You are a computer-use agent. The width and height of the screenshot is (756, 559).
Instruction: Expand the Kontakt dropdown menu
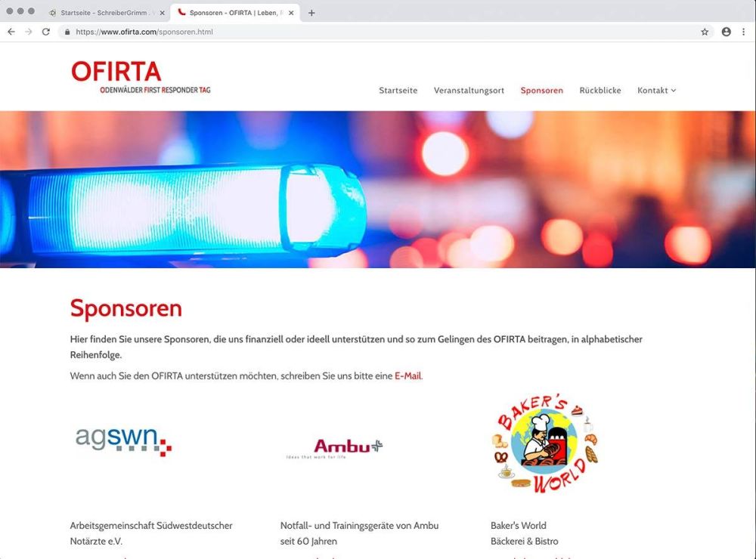point(656,90)
